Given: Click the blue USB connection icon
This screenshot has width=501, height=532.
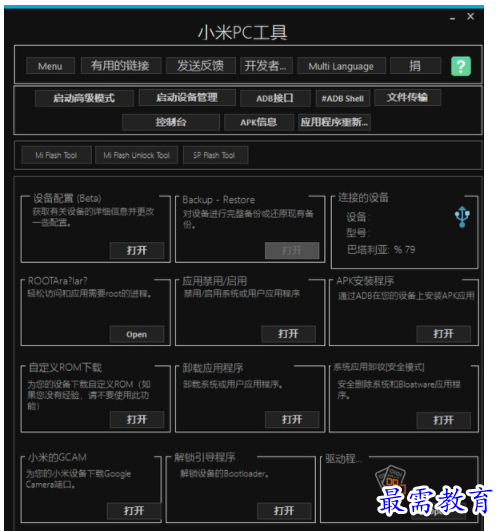Looking at the screenshot, I should click(x=462, y=216).
